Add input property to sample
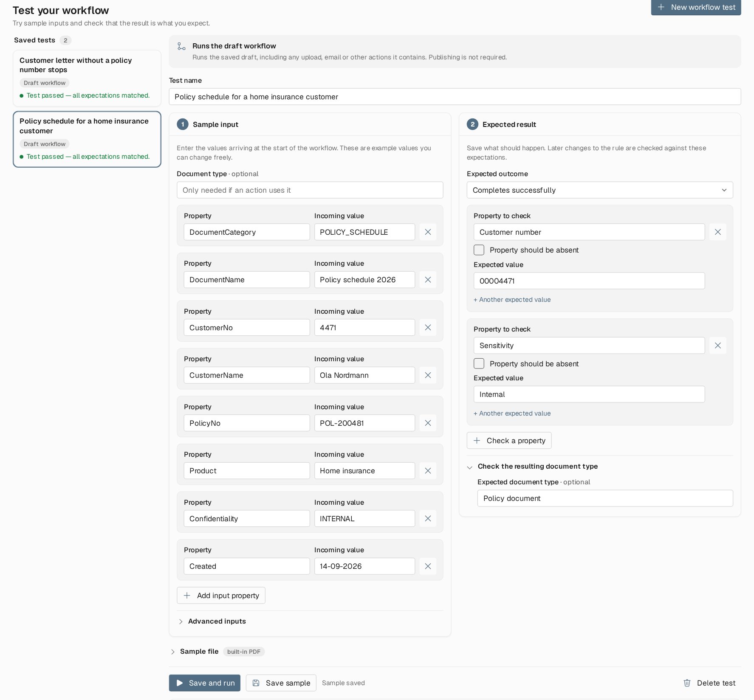754x700 pixels. (x=221, y=596)
